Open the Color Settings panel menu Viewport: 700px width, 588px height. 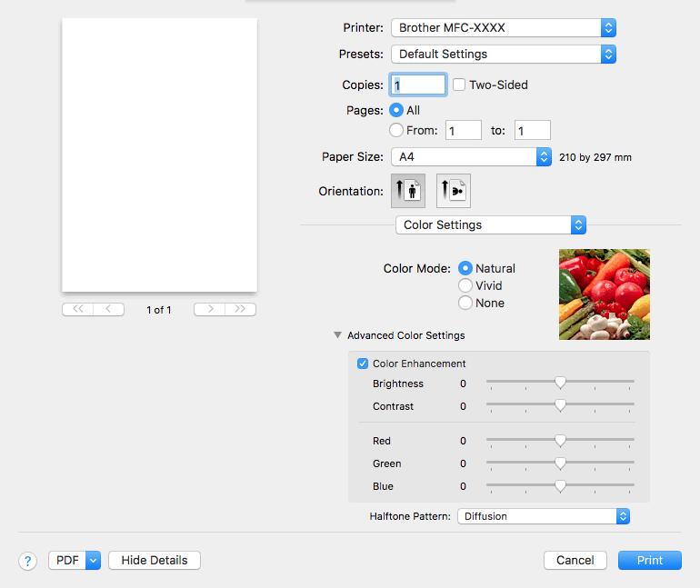click(491, 224)
